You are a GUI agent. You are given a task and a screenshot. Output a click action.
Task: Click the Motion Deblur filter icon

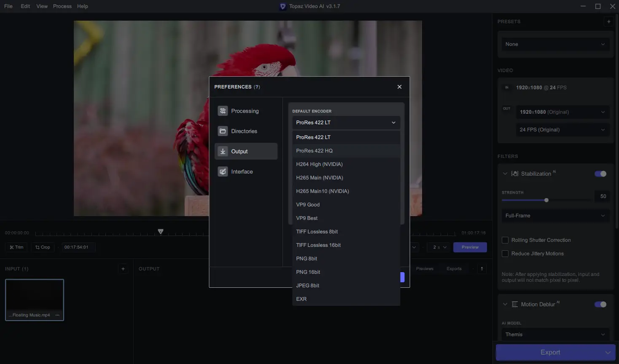coord(515,304)
